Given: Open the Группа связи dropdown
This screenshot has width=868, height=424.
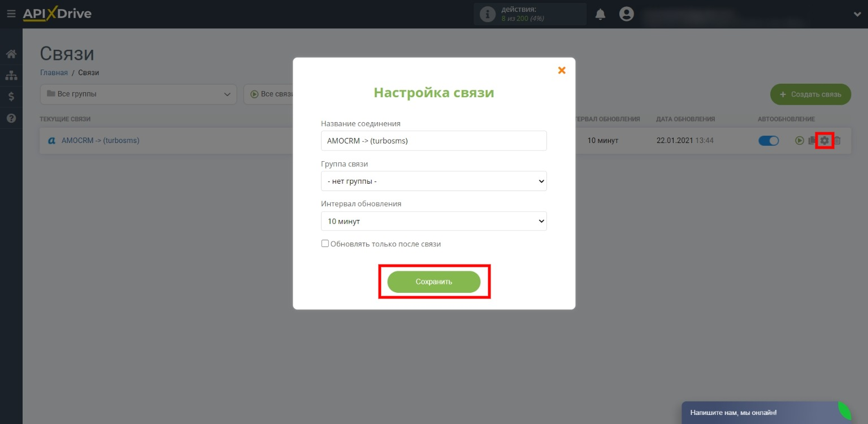Looking at the screenshot, I should [x=434, y=181].
